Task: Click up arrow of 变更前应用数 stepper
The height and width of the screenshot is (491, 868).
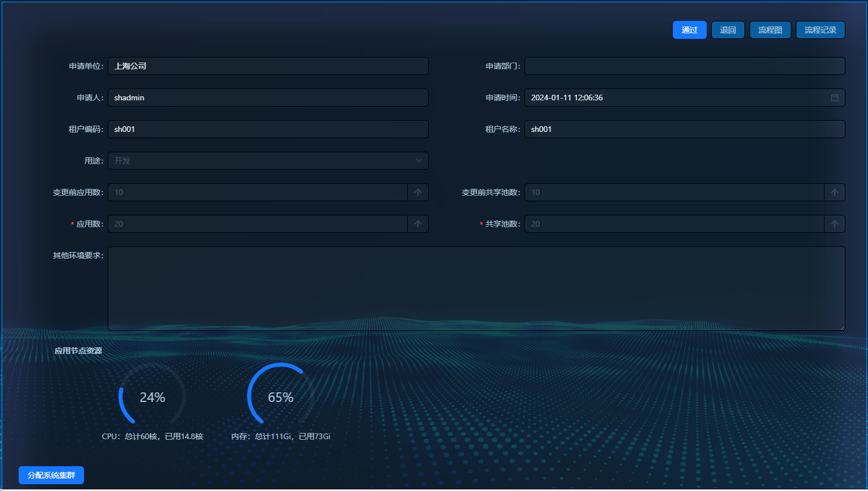Action: tap(418, 192)
